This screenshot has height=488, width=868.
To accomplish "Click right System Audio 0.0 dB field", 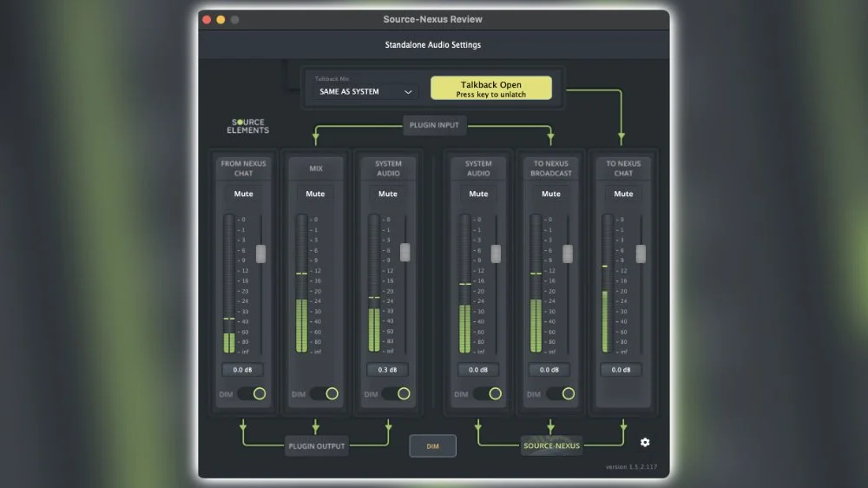I will click(x=478, y=369).
